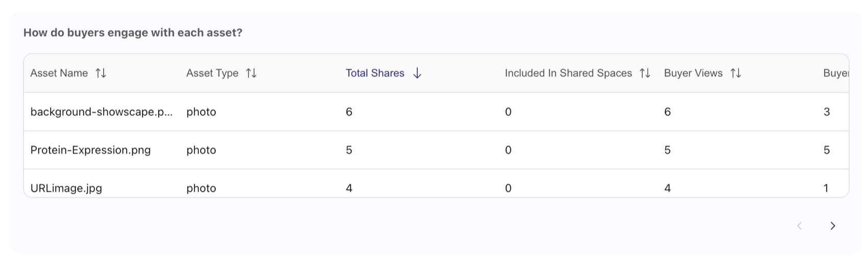Screen dimensions: 868x259
Task: Select the truncated Buyer column header
Action: pos(836,73)
